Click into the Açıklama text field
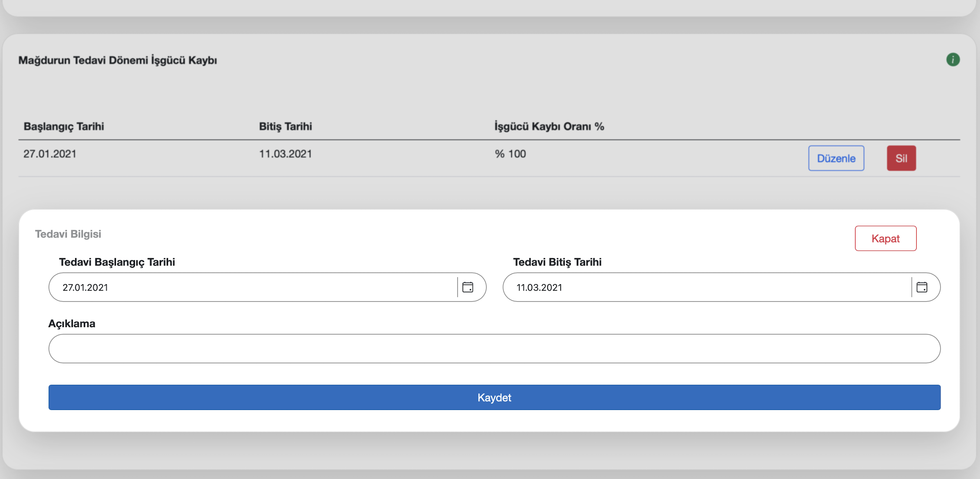 pyautogui.click(x=494, y=348)
